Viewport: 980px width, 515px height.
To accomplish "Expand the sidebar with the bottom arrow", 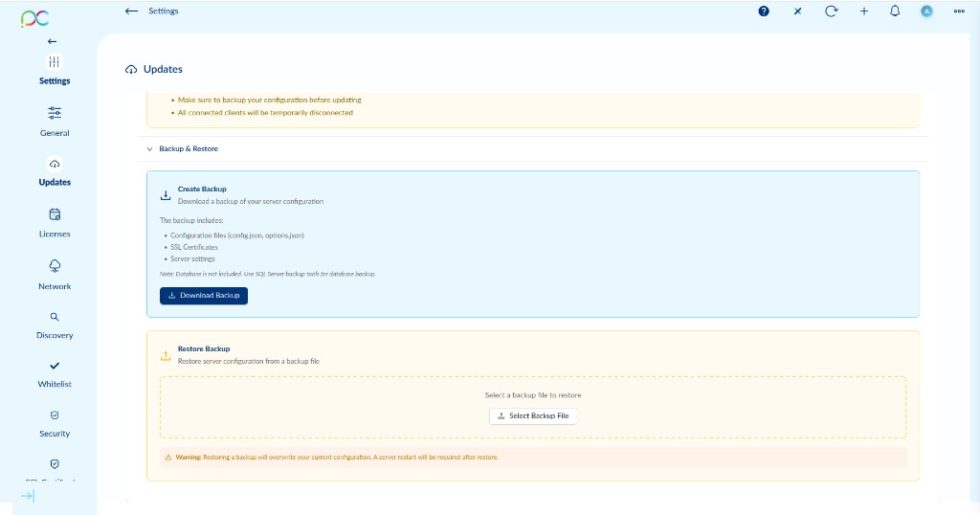I will (x=28, y=496).
